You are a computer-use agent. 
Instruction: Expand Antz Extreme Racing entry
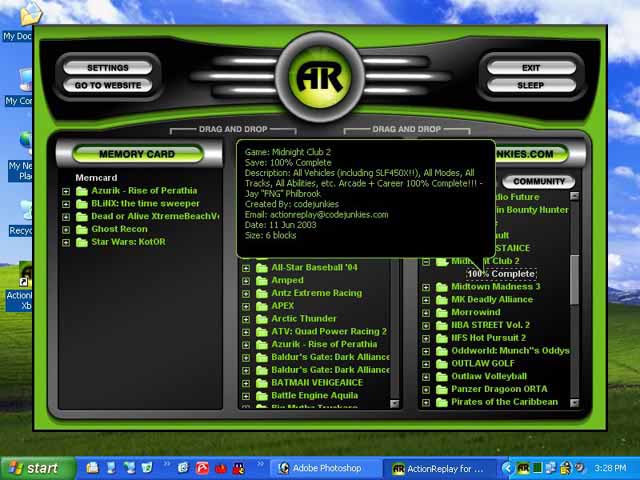(246, 294)
